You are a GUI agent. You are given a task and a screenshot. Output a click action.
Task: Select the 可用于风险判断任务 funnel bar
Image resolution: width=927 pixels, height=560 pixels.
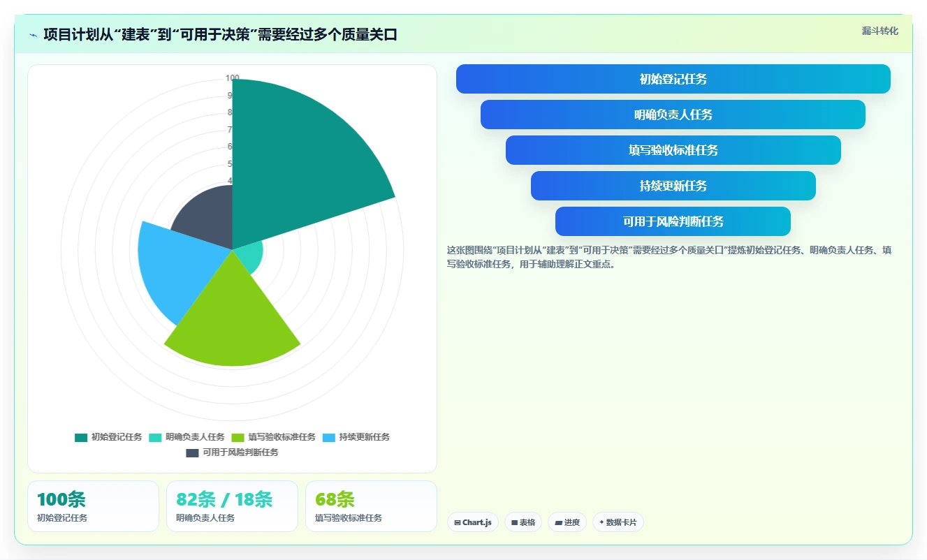point(673,221)
